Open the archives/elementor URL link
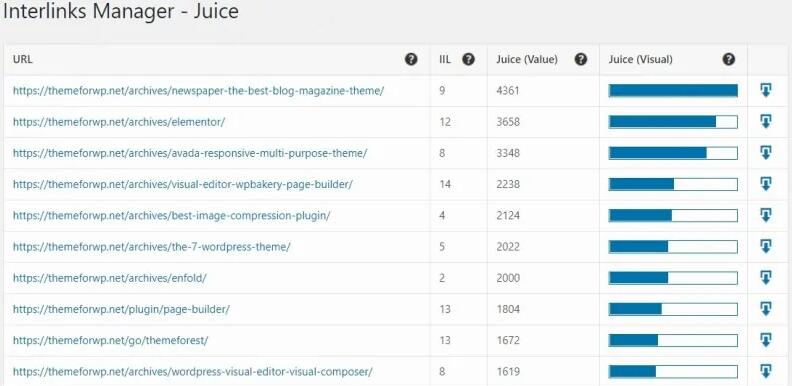 point(119,122)
